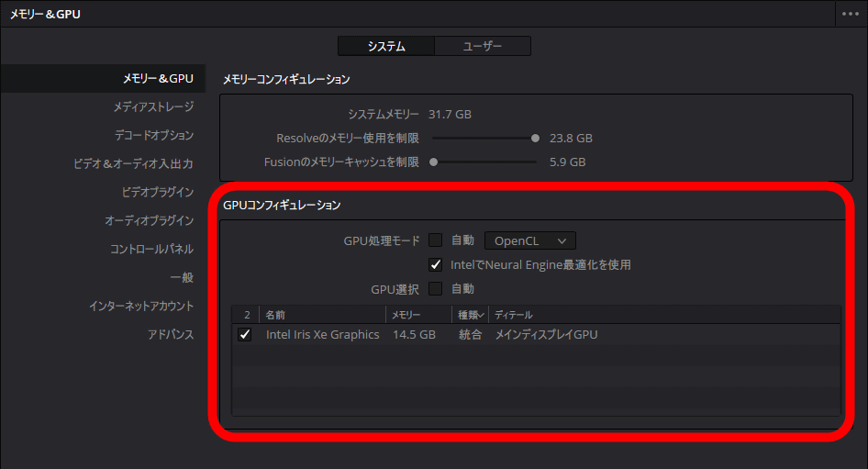Screen dimensions: 868x469
Task: Click the メインディスプレイGPU detail cell
Action: 546,334
